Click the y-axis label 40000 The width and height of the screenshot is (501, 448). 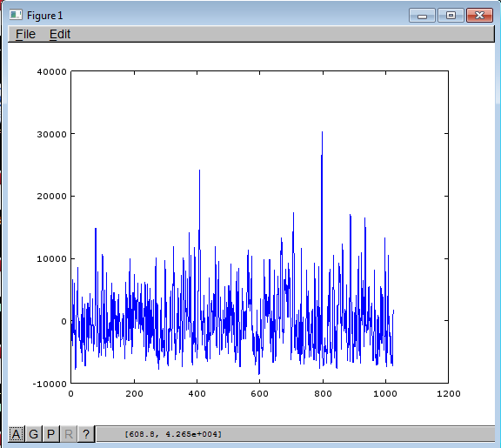tap(52, 71)
